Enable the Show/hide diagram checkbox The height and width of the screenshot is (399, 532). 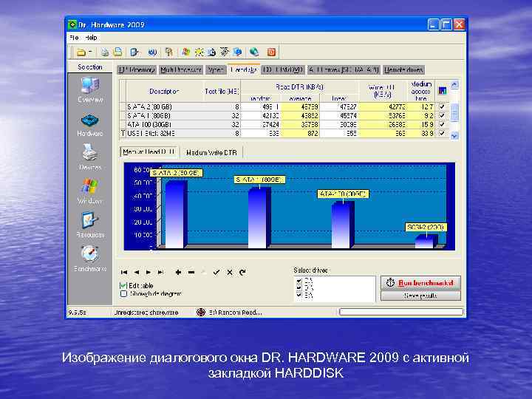[x=123, y=293]
